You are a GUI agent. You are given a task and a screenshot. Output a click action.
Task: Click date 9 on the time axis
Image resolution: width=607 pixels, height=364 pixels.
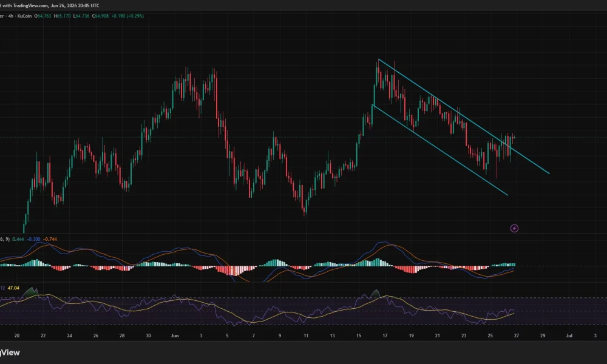tap(280, 335)
